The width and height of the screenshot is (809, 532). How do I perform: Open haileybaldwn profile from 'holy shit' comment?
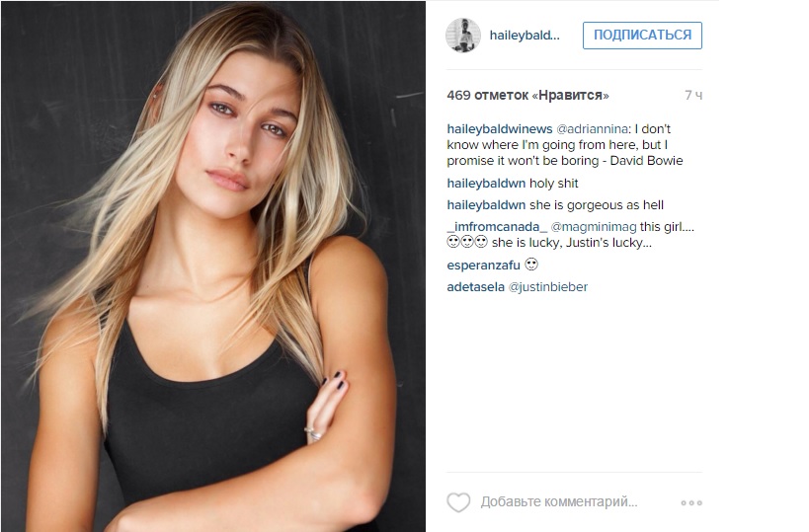coord(486,183)
